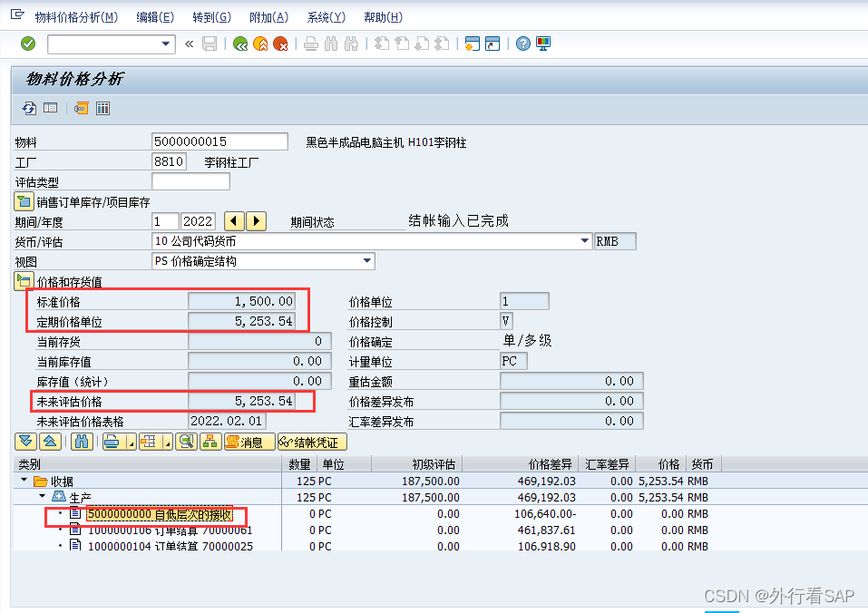Click the 期间 field showing 1
This screenshot has width=868, height=613.
click(x=165, y=221)
